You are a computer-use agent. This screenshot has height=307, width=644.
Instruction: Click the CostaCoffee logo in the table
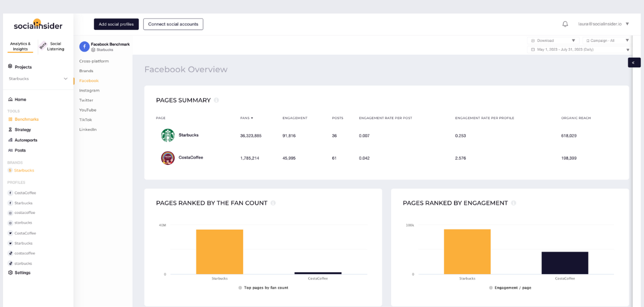click(x=168, y=158)
